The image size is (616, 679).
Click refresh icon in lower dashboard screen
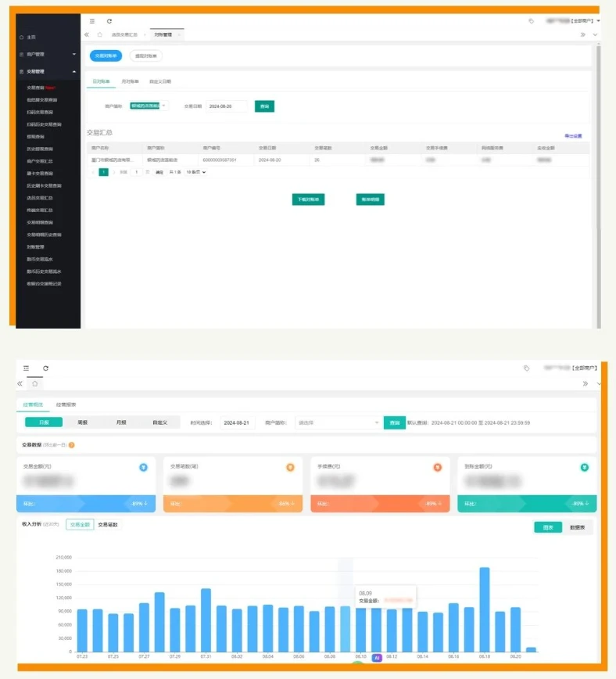click(45, 368)
